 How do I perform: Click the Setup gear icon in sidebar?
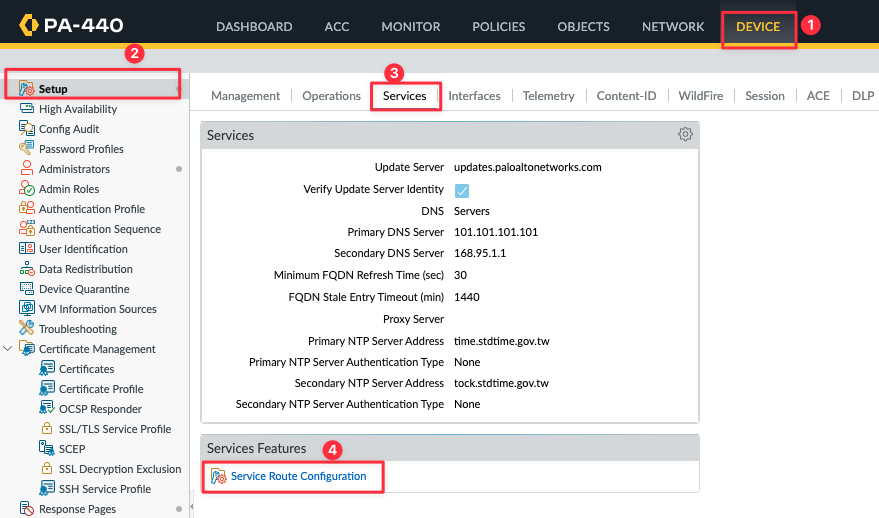[26, 89]
